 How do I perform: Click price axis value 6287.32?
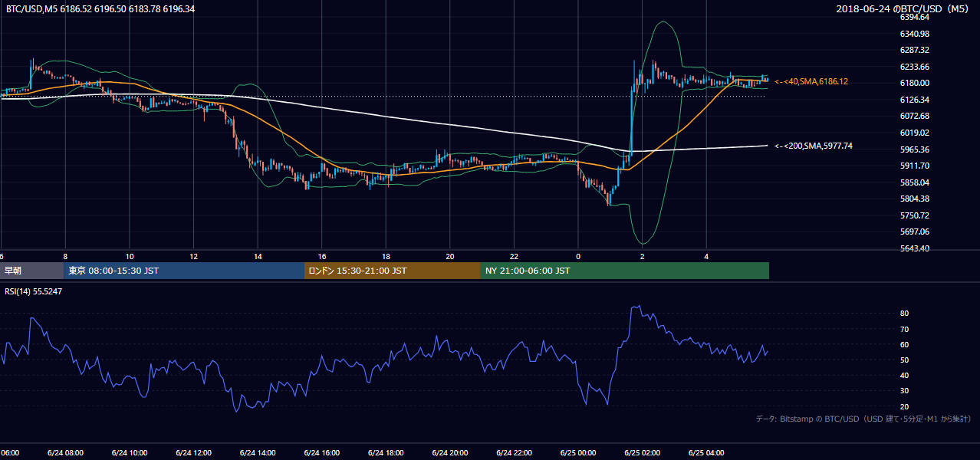point(915,50)
